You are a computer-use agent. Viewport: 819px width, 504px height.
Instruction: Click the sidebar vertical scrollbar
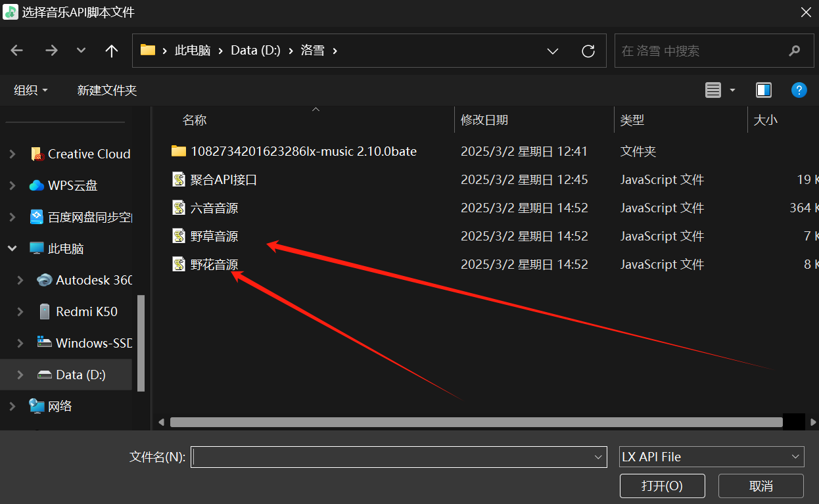[141, 343]
